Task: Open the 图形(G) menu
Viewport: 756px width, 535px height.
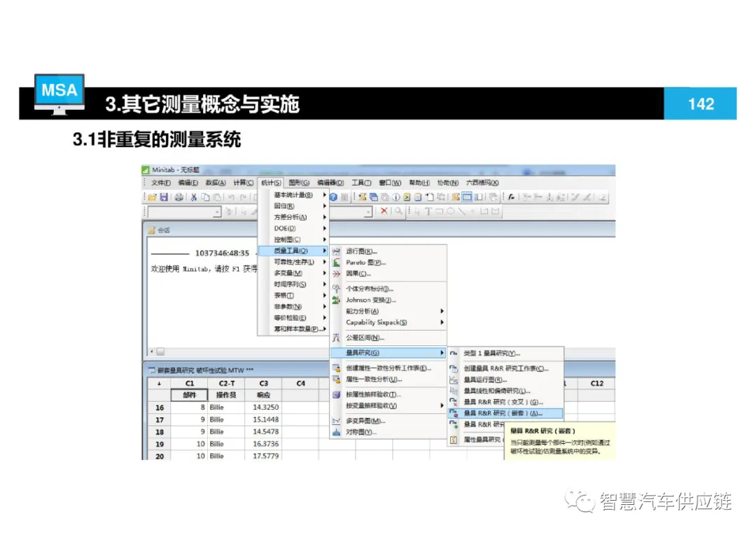Action: point(299,183)
